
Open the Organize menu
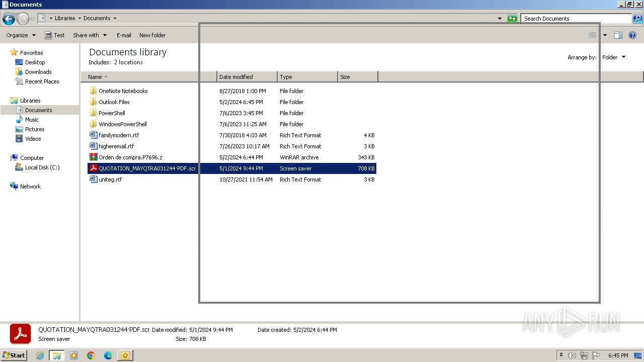[21, 35]
